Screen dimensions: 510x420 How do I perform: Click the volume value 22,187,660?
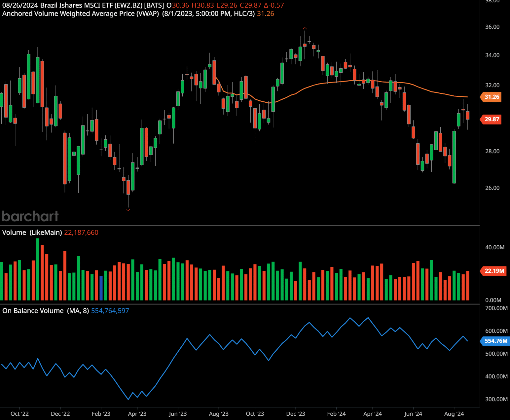[81, 232]
